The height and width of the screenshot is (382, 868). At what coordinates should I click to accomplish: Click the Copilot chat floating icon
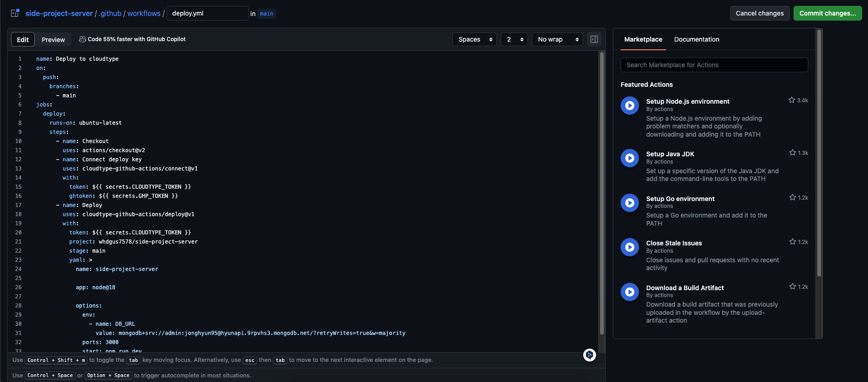pos(590,355)
